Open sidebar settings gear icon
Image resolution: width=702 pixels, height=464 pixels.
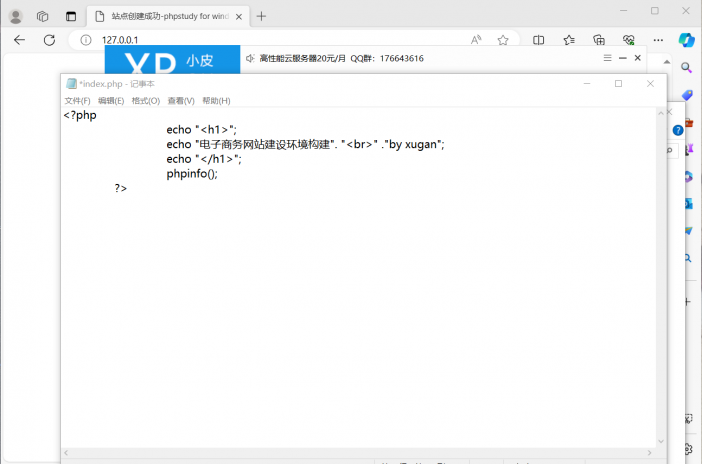(689, 449)
